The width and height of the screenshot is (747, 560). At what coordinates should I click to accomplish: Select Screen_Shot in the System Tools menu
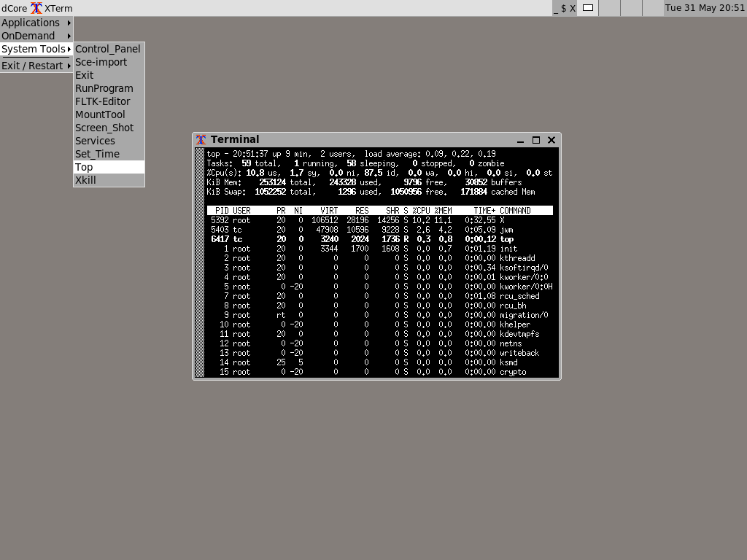(104, 128)
